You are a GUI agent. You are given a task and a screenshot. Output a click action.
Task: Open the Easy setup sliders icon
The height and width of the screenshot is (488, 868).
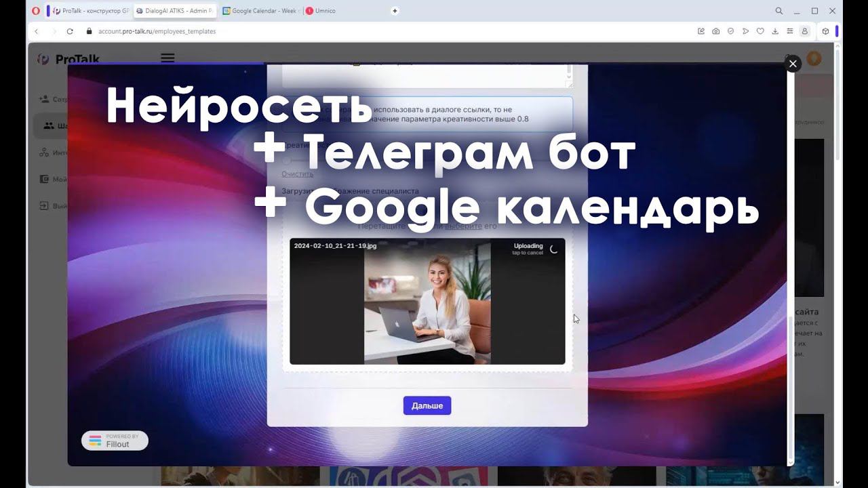(789, 31)
